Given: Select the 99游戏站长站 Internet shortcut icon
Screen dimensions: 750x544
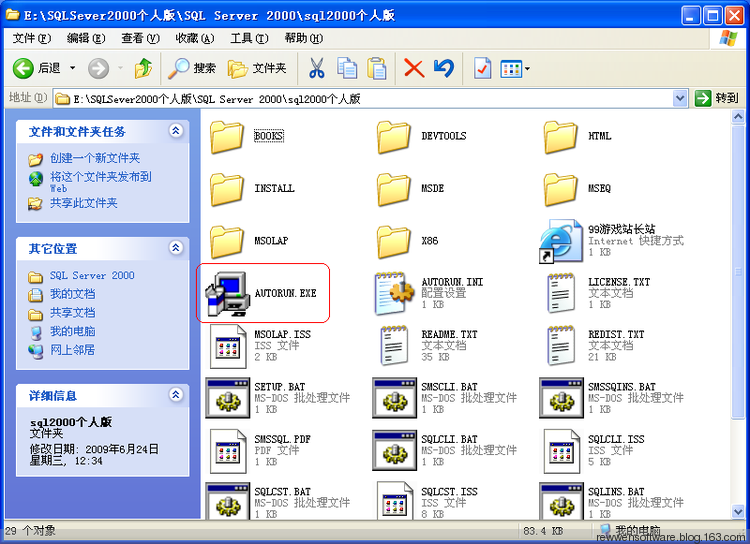Looking at the screenshot, I should (x=561, y=241).
